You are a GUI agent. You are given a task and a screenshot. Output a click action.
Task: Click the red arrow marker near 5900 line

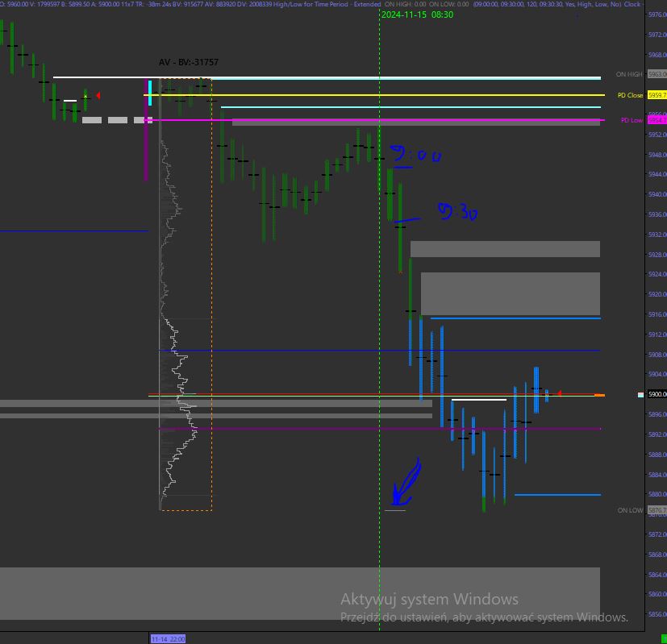(560, 393)
